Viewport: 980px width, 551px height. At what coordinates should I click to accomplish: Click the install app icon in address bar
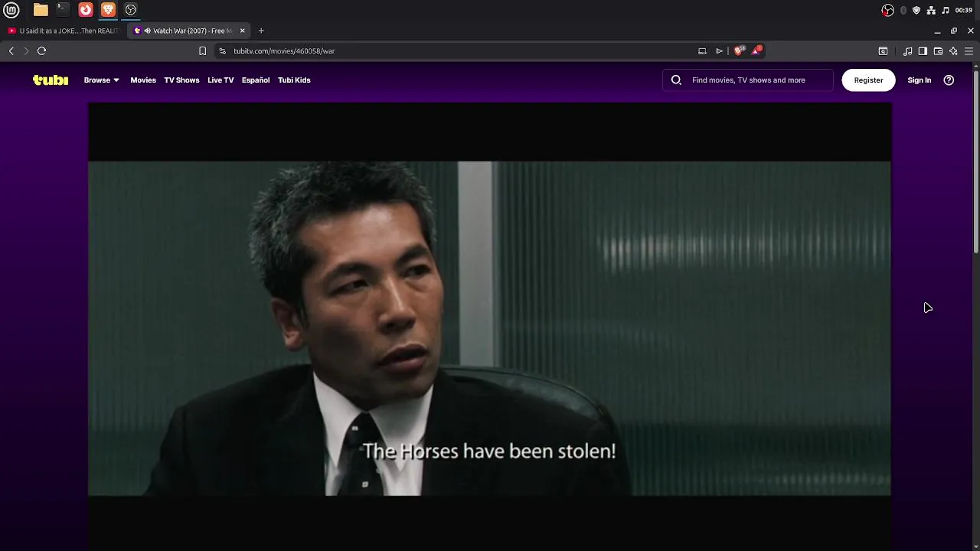pos(702,51)
